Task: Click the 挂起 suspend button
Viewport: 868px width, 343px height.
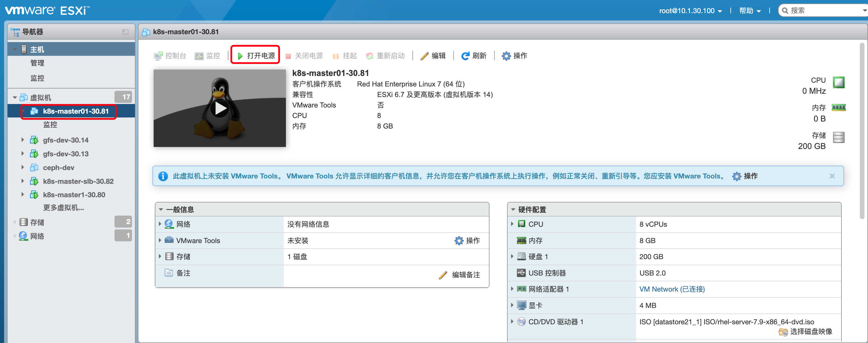Action: coord(344,56)
